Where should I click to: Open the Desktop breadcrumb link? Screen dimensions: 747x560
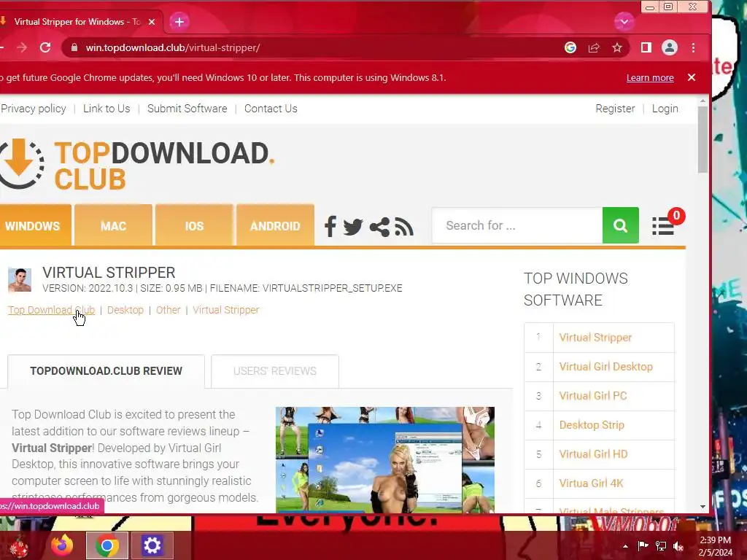[125, 310]
